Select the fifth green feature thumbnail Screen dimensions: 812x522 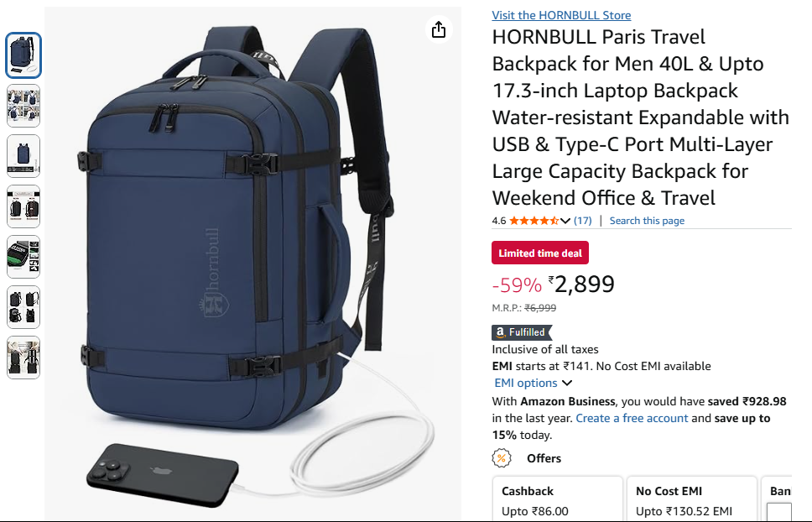[x=23, y=256]
